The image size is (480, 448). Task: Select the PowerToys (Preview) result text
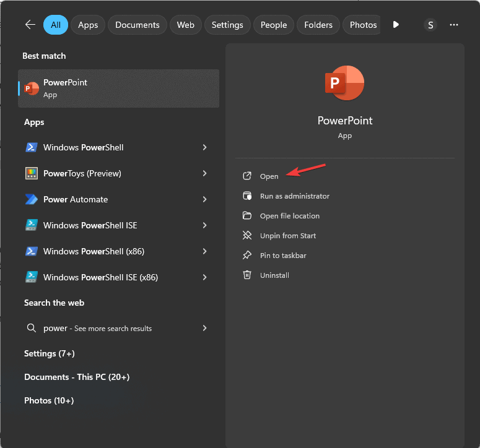pyautogui.click(x=82, y=173)
